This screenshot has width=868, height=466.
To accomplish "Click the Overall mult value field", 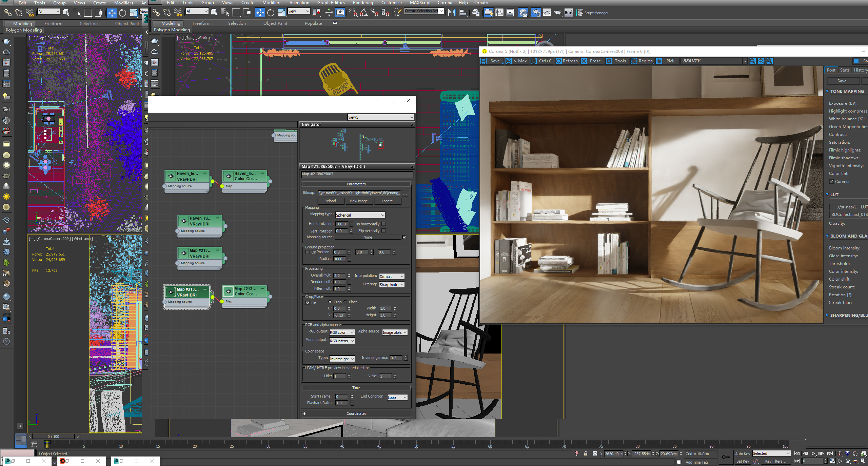I will coord(339,276).
